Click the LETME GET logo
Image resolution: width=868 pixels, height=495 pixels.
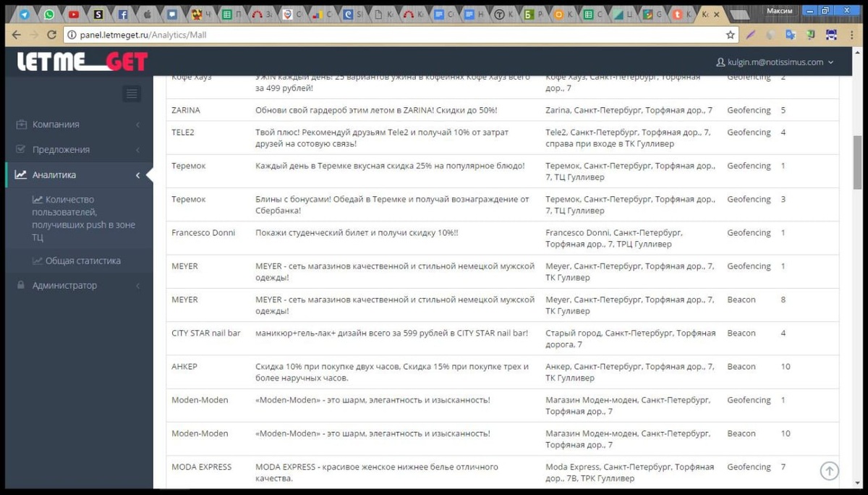[x=82, y=62]
